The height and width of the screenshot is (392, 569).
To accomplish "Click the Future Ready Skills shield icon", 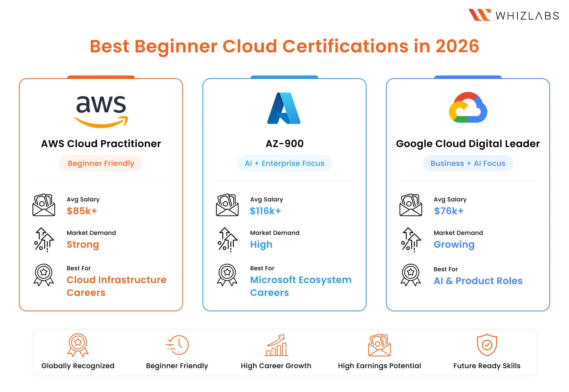I will pyautogui.click(x=487, y=345).
